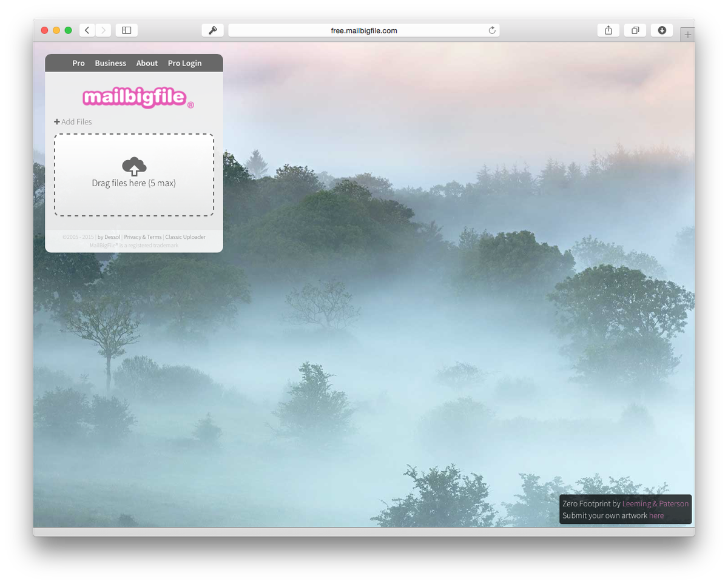The height and width of the screenshot is (584, 728).
Task: Open the password AutoFill key icon
Action: 212,30
